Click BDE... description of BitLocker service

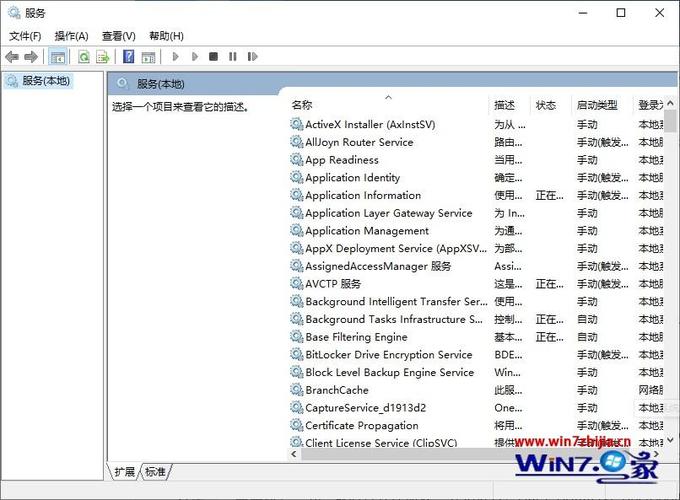(x=508, y=355)
